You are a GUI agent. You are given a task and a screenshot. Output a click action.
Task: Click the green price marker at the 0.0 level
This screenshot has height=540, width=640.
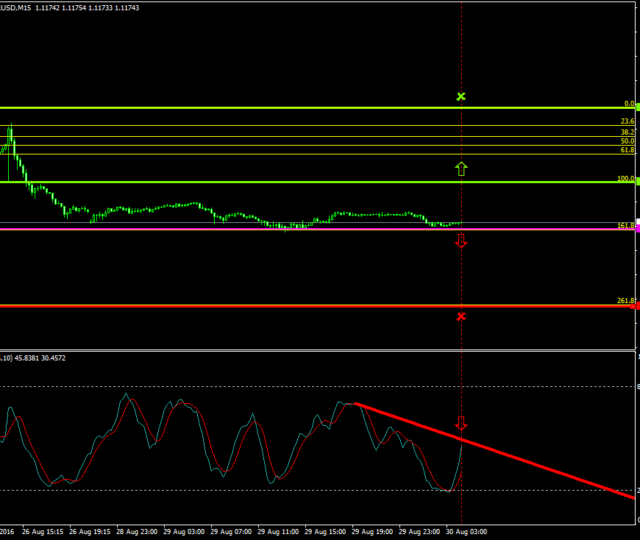coord(636,107)
